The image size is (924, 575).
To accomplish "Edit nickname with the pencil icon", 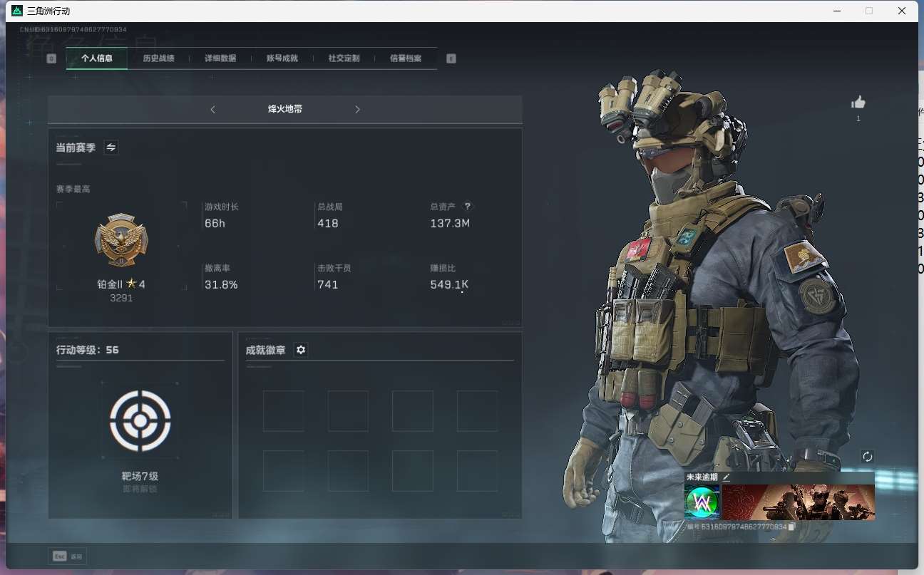I will coord(727,477).
